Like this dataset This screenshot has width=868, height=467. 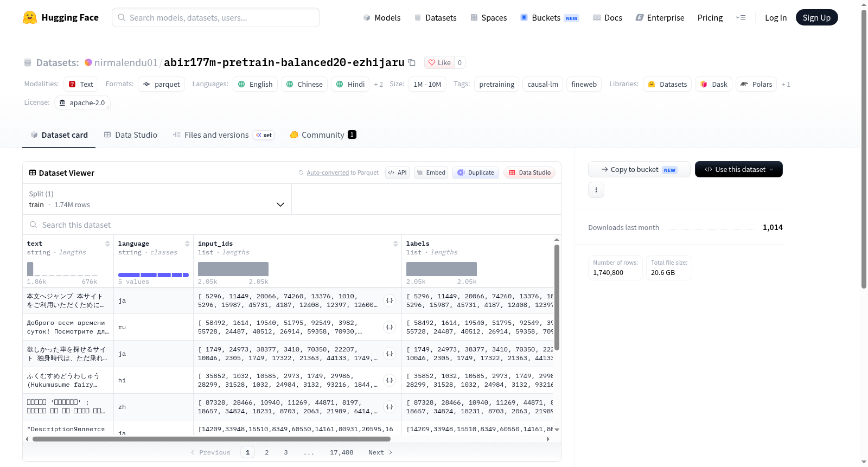click(439, 62)
